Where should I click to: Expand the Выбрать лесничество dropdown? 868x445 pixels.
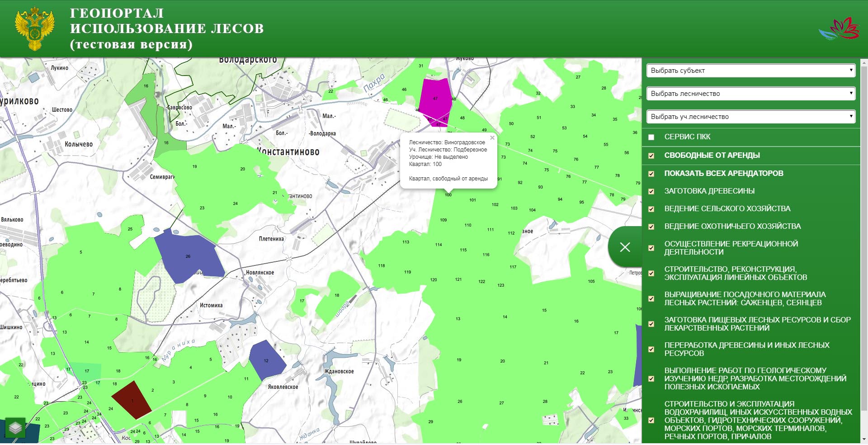pyautogui.click(x=751, y=94)
